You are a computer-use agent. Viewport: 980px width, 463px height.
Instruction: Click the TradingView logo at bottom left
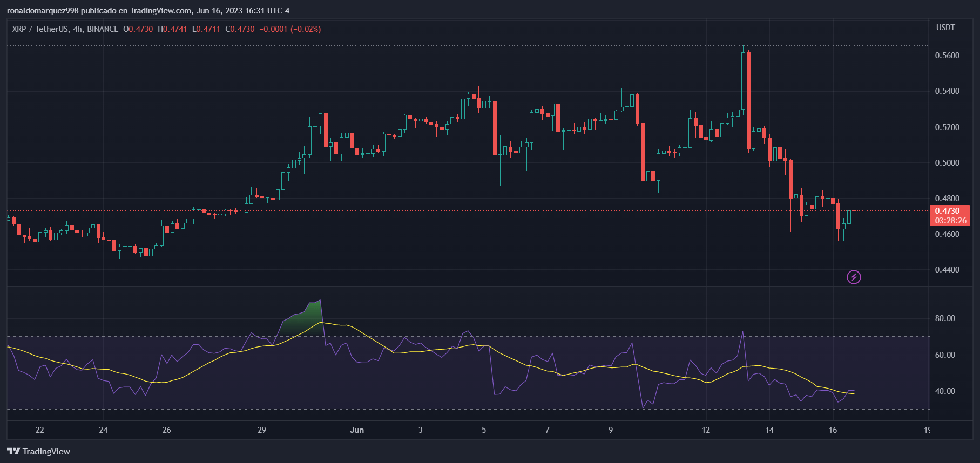[39, 451]
